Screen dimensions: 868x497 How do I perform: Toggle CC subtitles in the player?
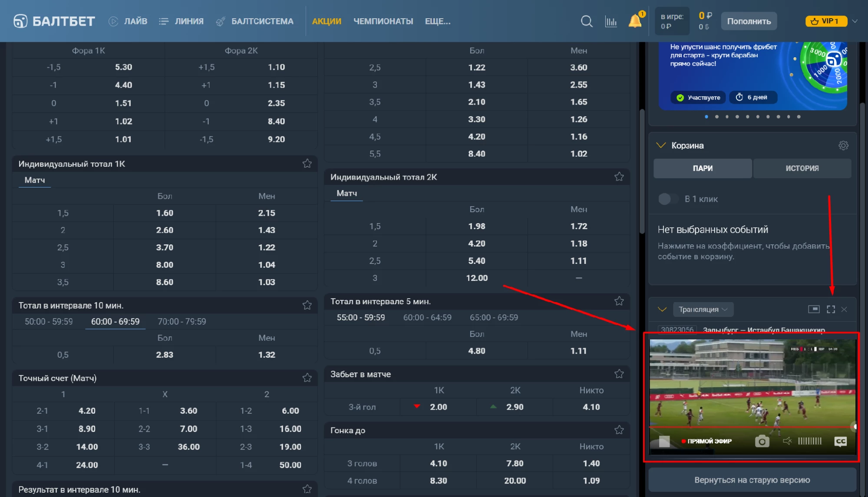841,441
